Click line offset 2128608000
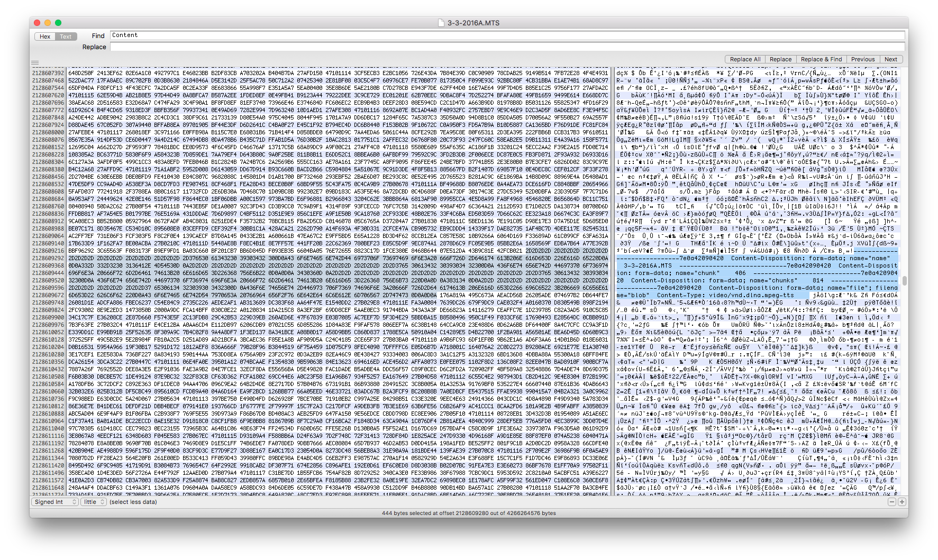The height and width of the screenshot is (560, 938). tap(48, 132)
